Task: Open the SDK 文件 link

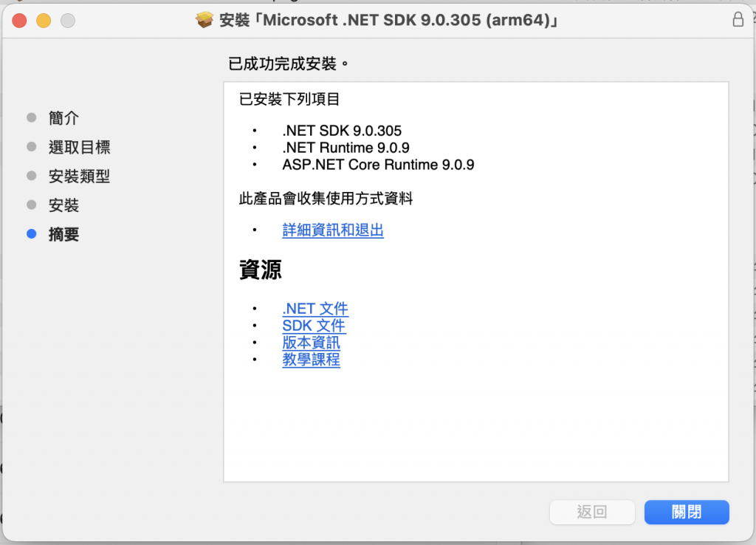Action: coord(314,326)
